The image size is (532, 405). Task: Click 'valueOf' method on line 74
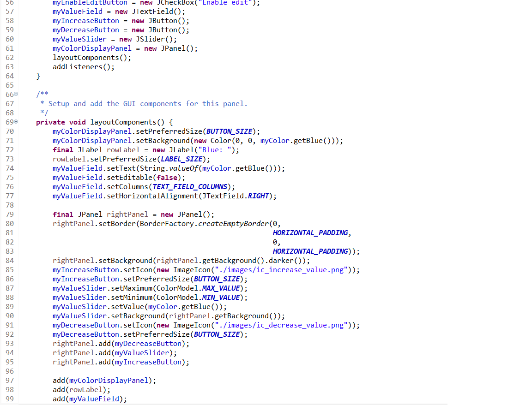click(183, 168)
